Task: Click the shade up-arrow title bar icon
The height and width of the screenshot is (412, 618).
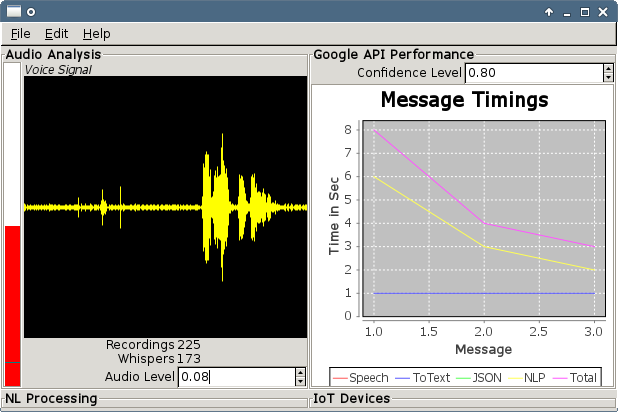Action: click(549, 12)
